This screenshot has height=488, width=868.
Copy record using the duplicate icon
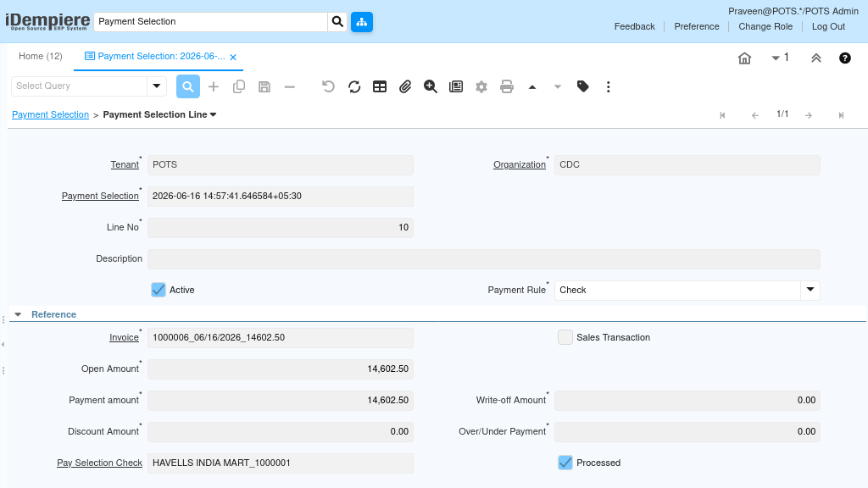pos(239,87)
